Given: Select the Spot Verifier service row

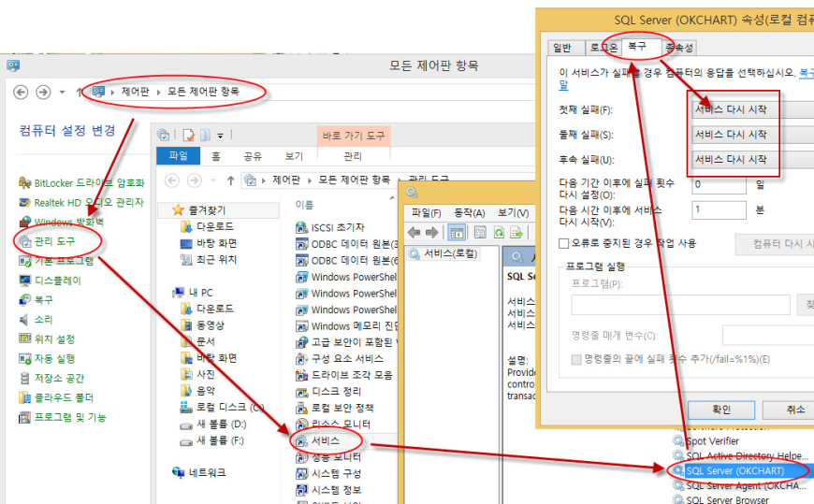Looking at the screenshot, I should (712, 441).
